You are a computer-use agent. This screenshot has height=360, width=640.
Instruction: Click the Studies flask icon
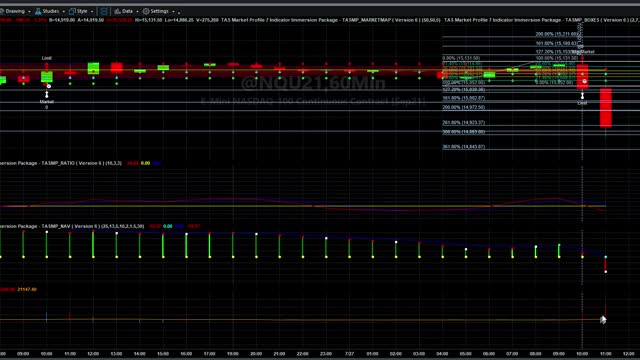point(38,11)
